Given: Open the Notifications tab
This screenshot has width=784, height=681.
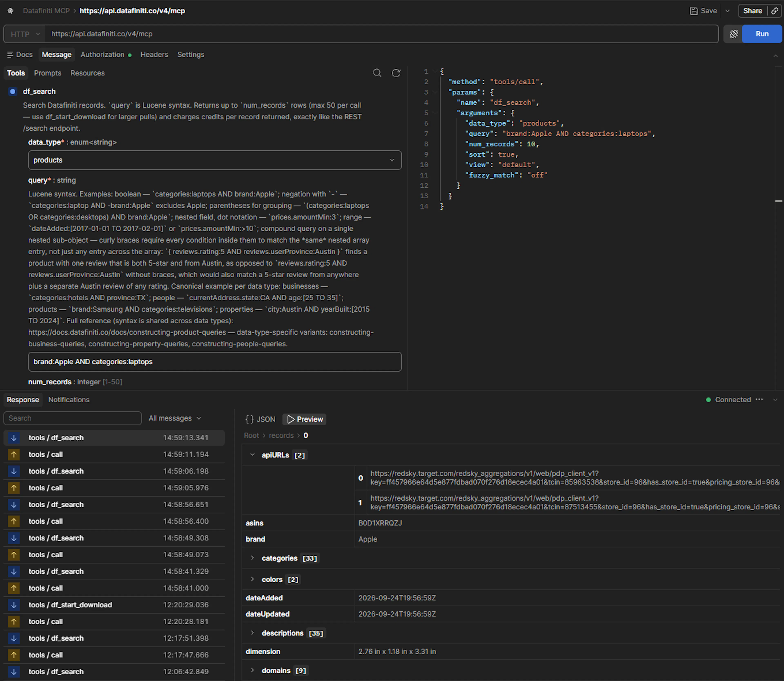Looking at the screenshot, I should pyautogui.click(x=69, y=399).
